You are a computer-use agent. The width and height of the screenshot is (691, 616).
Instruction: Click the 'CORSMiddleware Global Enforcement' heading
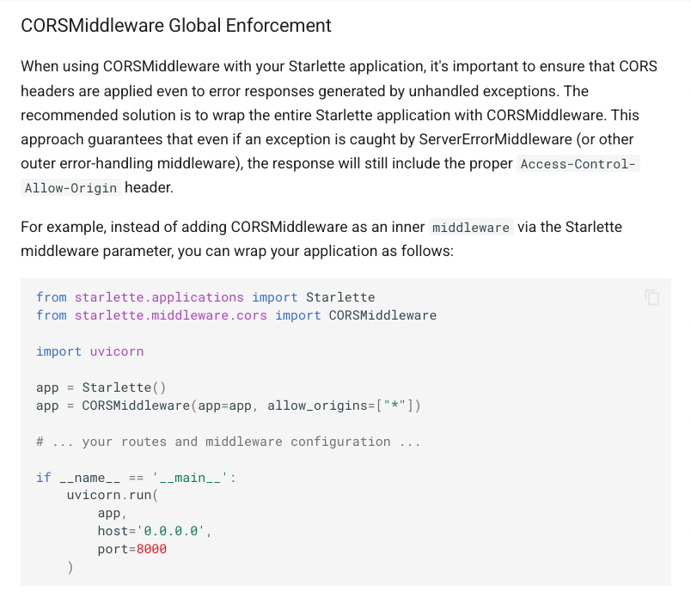coord(176,26)
